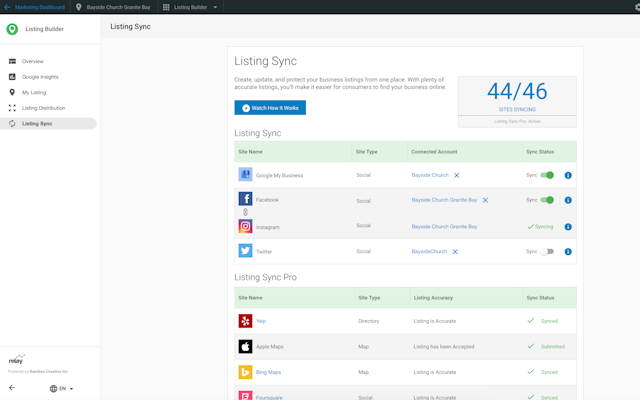
Task: Click the Facebook logo icon
Action: point(245,200)
